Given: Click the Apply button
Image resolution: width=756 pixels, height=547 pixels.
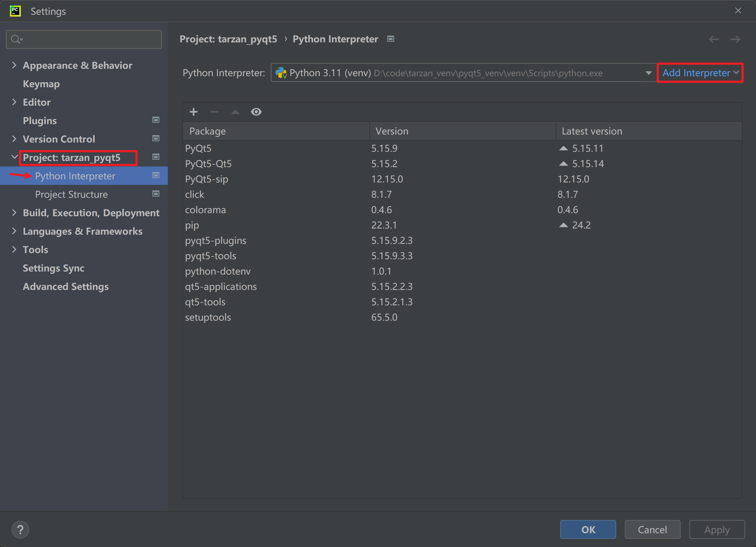Looking at the screenshot, I should coord(717,529).
